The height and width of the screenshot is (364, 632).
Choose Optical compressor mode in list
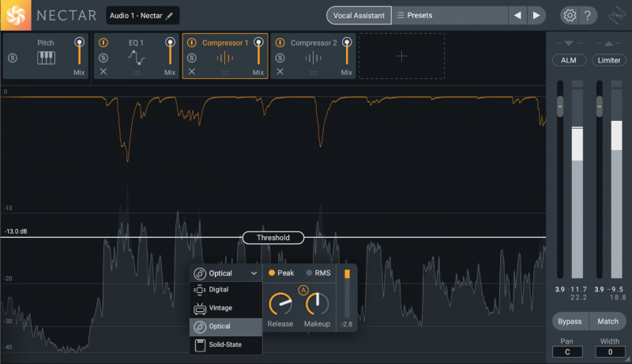226,327
